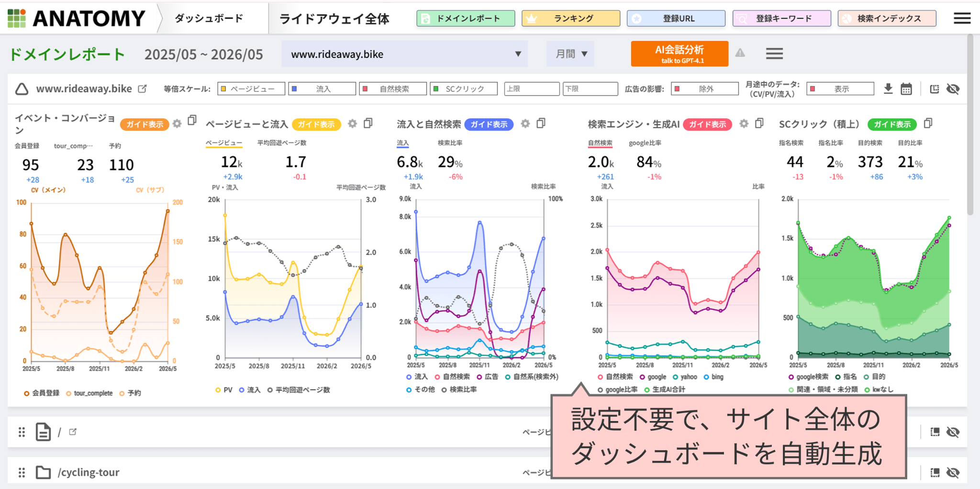
Task: Click the layout panel icon in domain row
Action: (934, 89)
